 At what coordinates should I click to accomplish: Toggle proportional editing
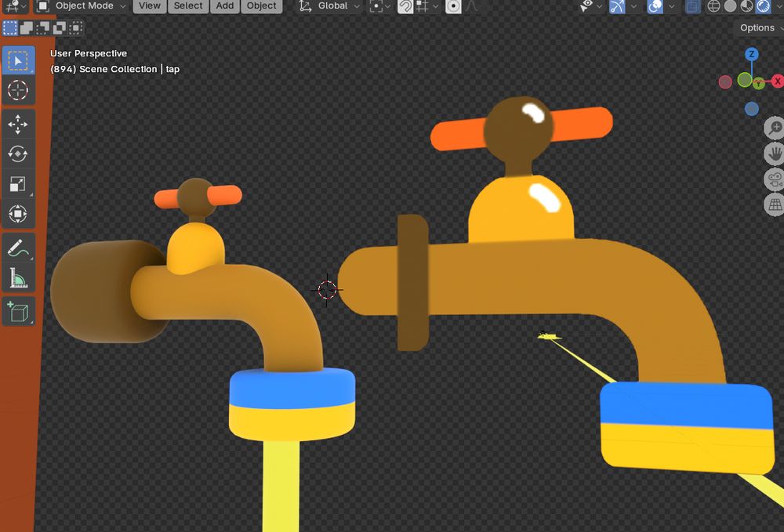point(453,6)
